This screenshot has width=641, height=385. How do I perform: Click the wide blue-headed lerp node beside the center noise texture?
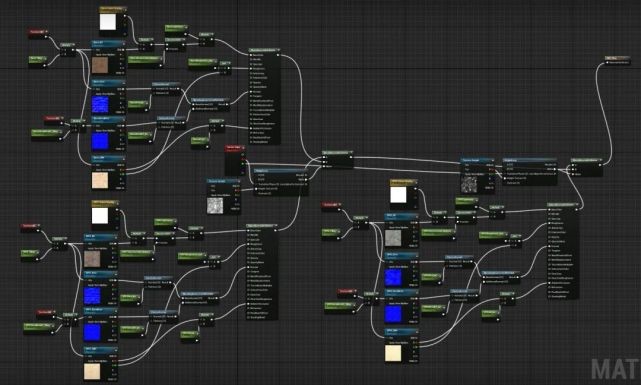pos(281,182)
